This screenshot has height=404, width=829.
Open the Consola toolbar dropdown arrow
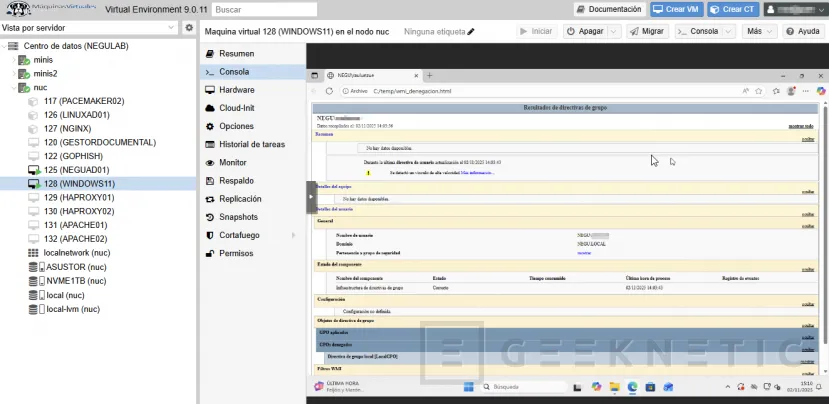coord(729,31)
